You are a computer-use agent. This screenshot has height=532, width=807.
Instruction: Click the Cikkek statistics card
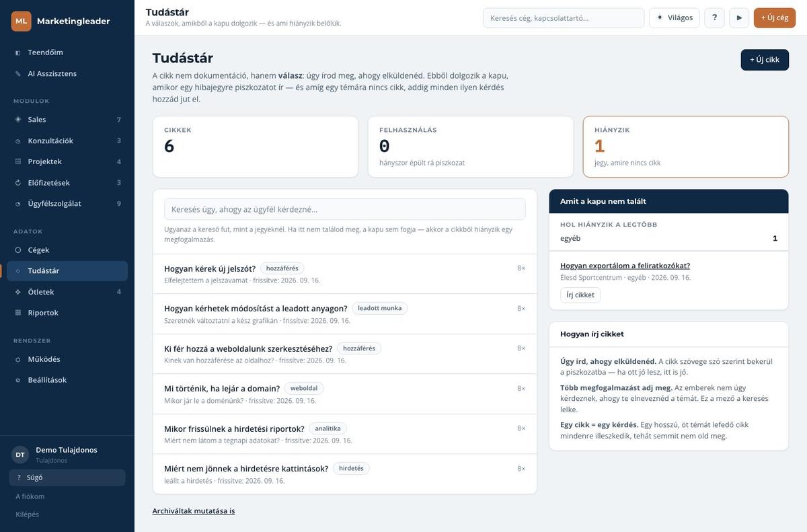[x=256, y=147]
